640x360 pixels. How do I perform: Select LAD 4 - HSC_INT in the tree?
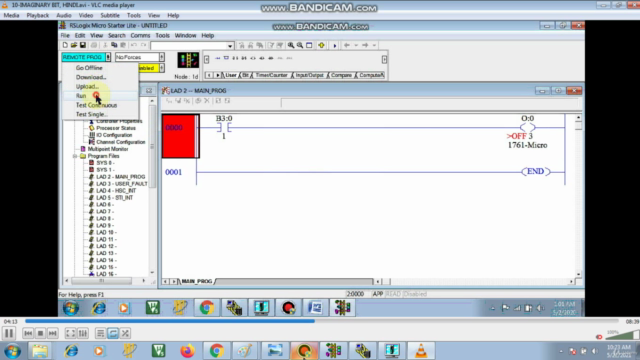click(116, 191)
